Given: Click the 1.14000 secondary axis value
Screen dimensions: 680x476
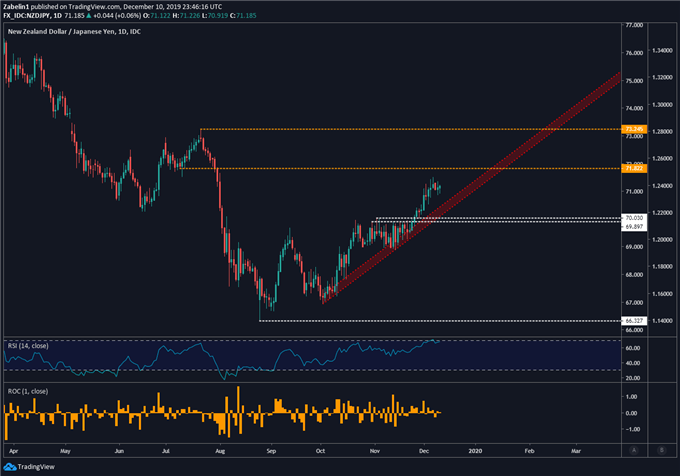Looking at the screenshot, I should click(662, 321).
